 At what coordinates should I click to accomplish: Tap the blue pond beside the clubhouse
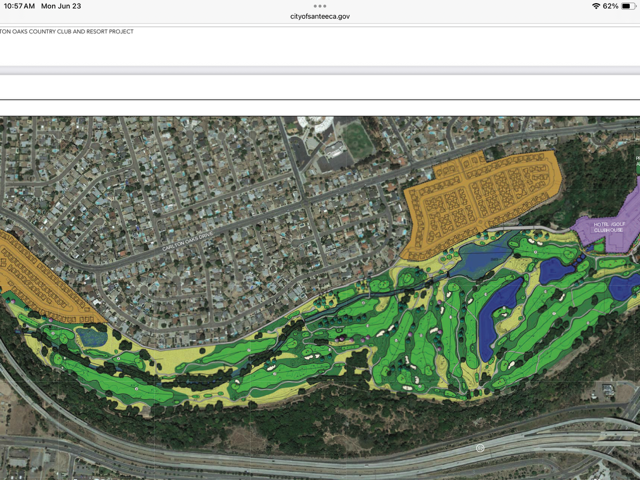click(x=553, y=270)
